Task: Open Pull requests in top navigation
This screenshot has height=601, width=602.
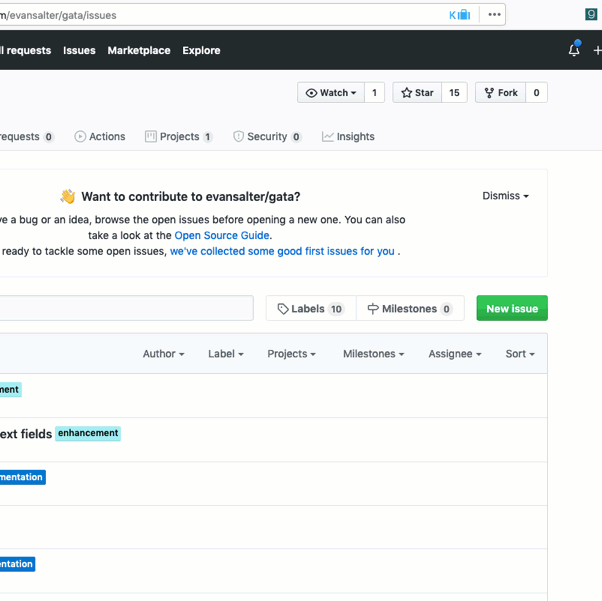Action: pyautogui.click(x=25, y=50)
